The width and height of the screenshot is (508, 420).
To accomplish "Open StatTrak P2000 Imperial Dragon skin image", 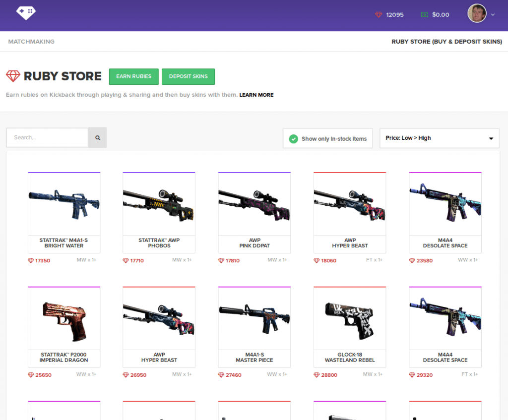I will tap(64, 318).
